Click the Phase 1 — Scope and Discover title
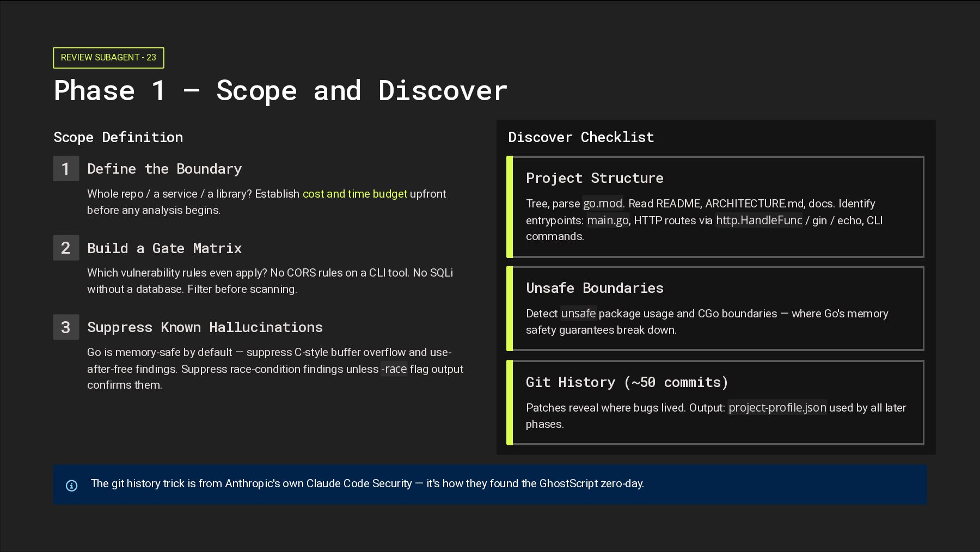The height and width of the screenshot is (552, 980). [280, 90]
